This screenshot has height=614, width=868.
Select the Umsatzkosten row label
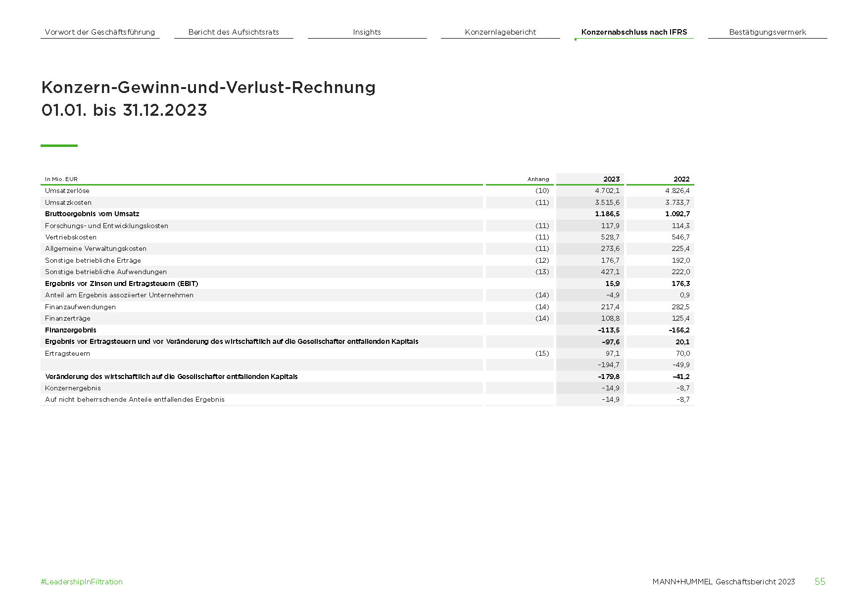[x=68, y=202]
